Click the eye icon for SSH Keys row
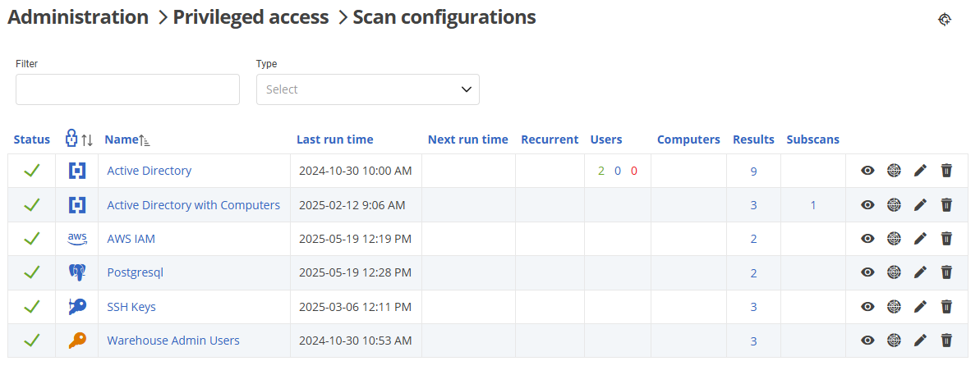 pos(867,307)
